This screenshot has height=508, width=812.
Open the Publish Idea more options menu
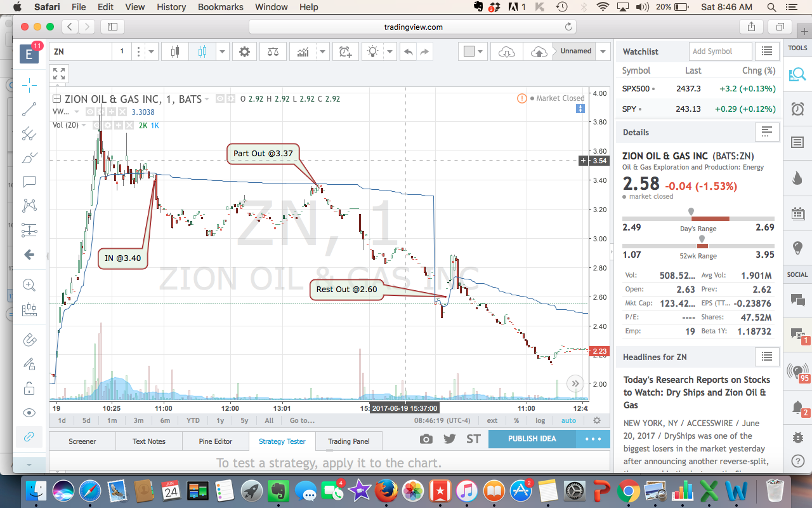(x=593, y=439)
